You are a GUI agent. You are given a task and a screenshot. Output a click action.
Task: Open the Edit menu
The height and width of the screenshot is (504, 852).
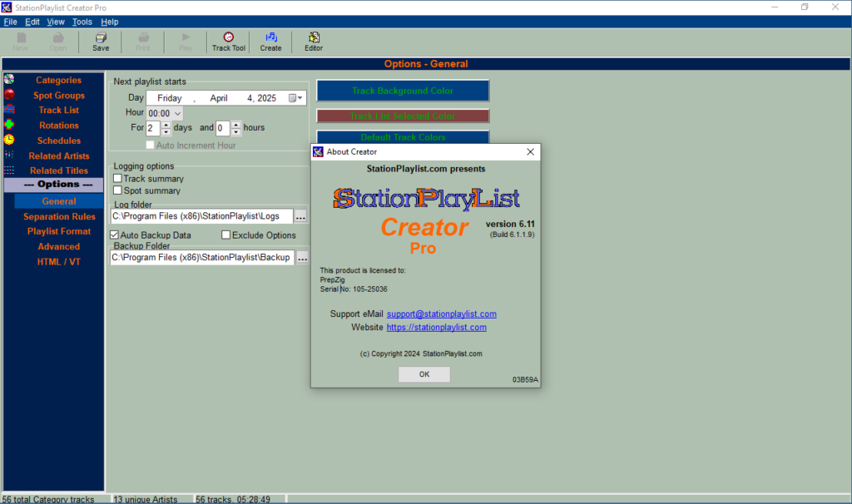pyautogui.click(x=32, y=22)
